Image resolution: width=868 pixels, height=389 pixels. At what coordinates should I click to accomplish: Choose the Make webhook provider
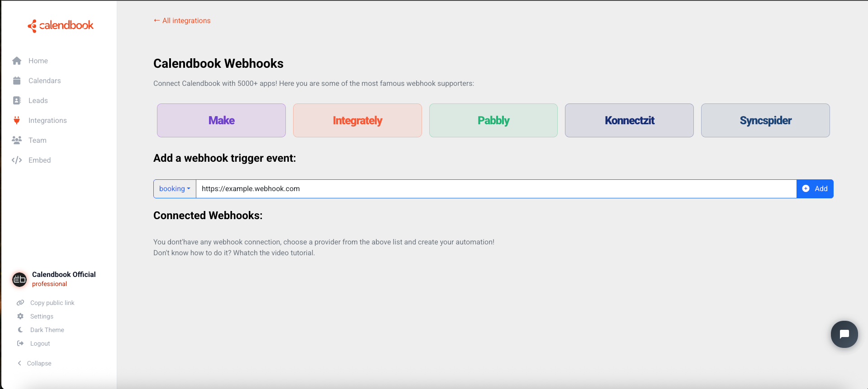[221, 120]
